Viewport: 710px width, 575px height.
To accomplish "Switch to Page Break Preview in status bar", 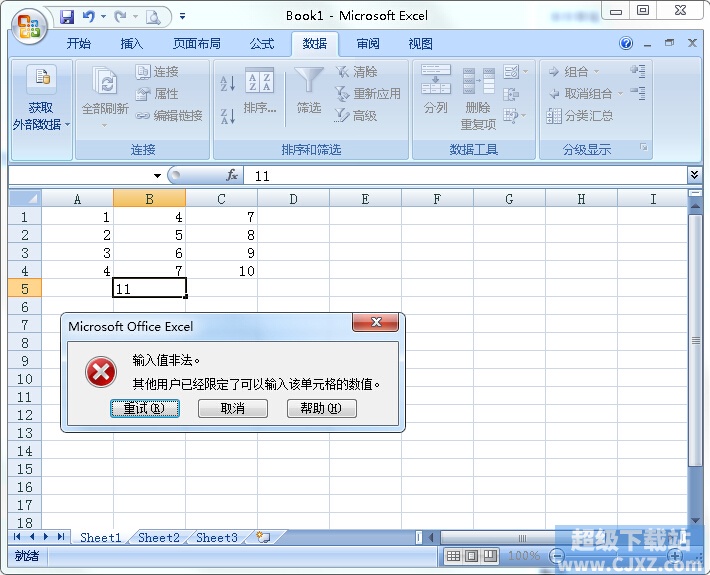I will pyautogui.click(x=489, y=556).
